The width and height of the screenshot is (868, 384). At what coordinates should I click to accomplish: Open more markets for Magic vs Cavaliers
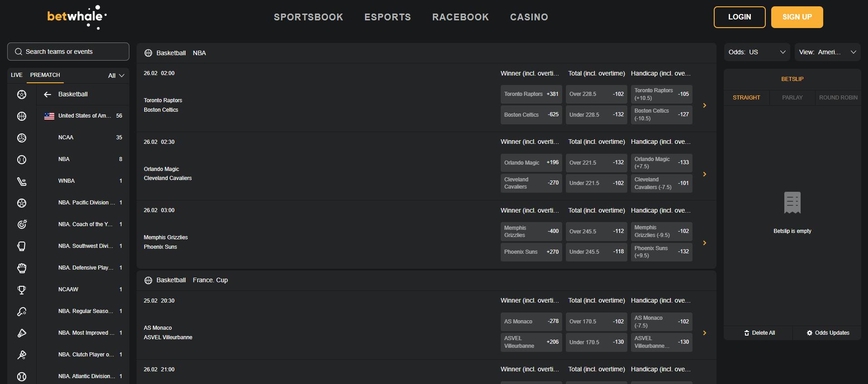point(705,174)
